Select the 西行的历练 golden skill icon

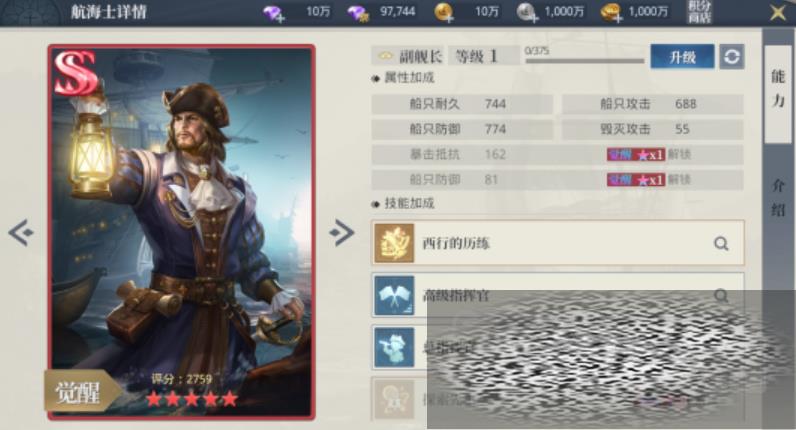394,243
